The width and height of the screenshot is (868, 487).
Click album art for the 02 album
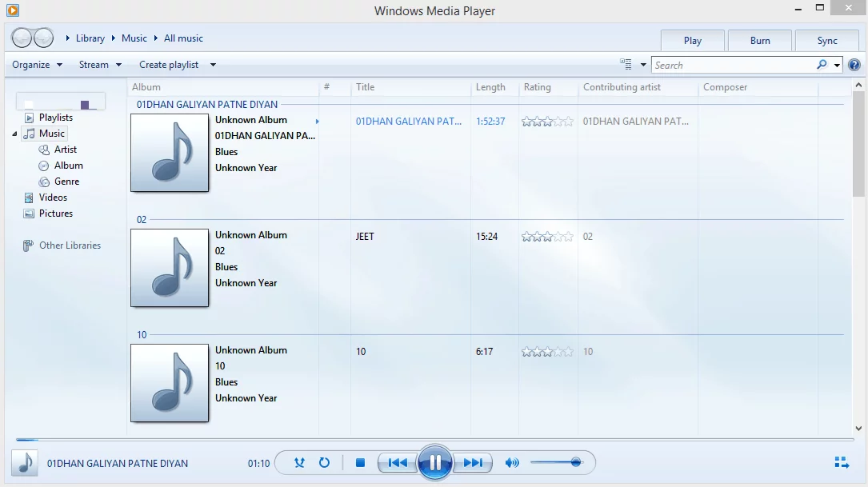(170, 268)
